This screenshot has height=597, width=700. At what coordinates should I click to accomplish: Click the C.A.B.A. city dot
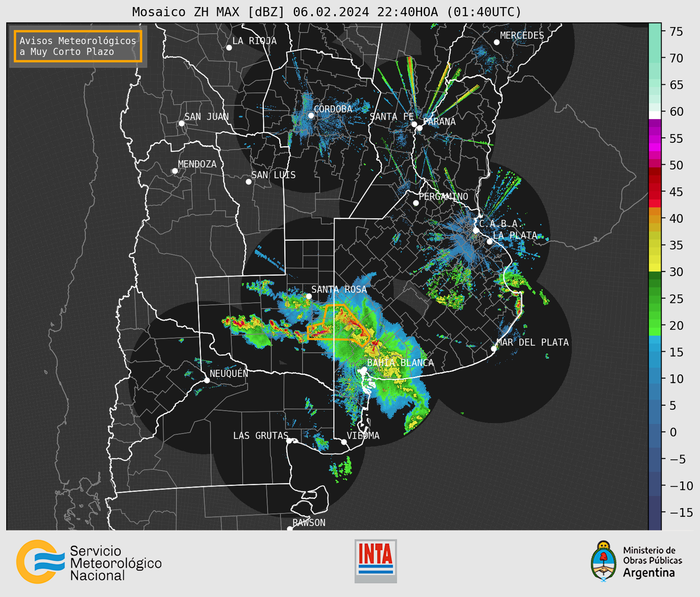tap(476, 230)
